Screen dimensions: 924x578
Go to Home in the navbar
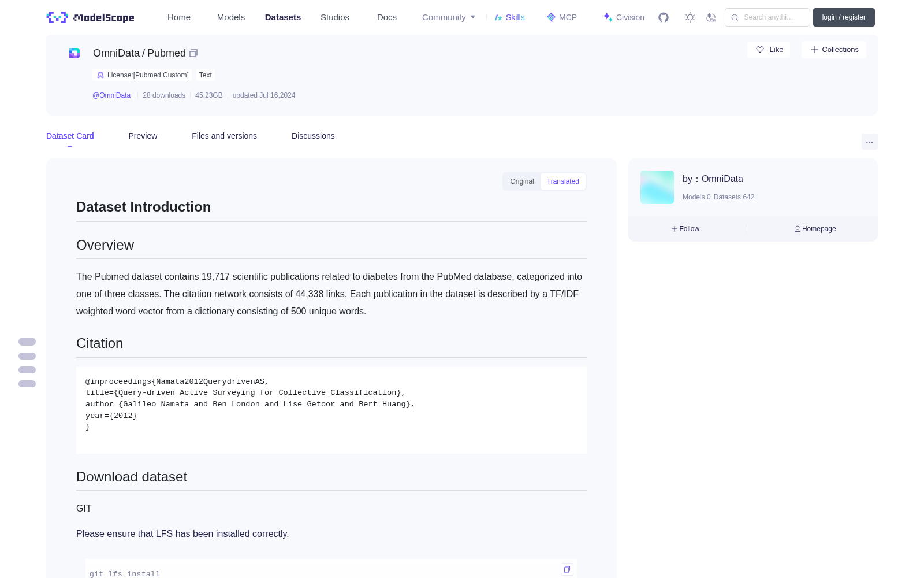point(179,17)
